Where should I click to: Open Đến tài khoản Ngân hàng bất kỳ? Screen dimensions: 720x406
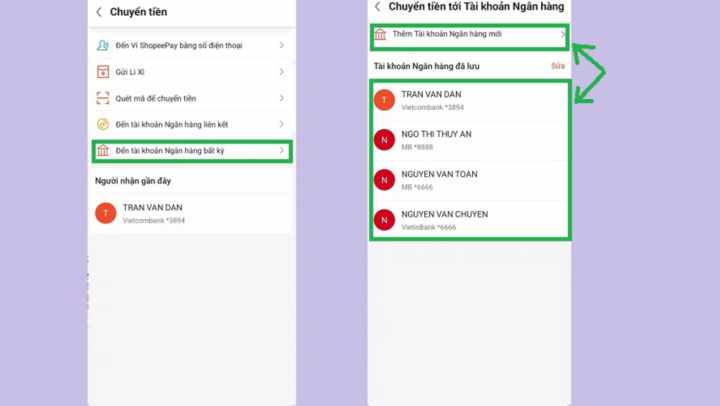pos(192,151)
